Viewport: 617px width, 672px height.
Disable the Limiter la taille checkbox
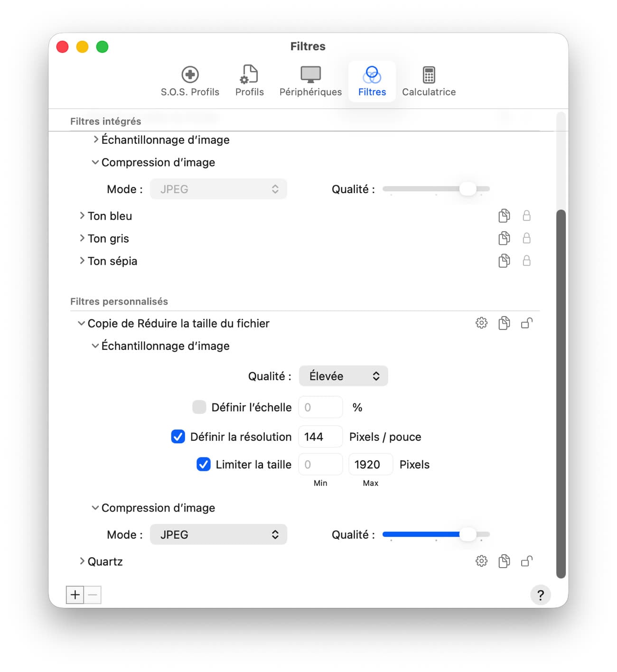(x=204, y=464)
